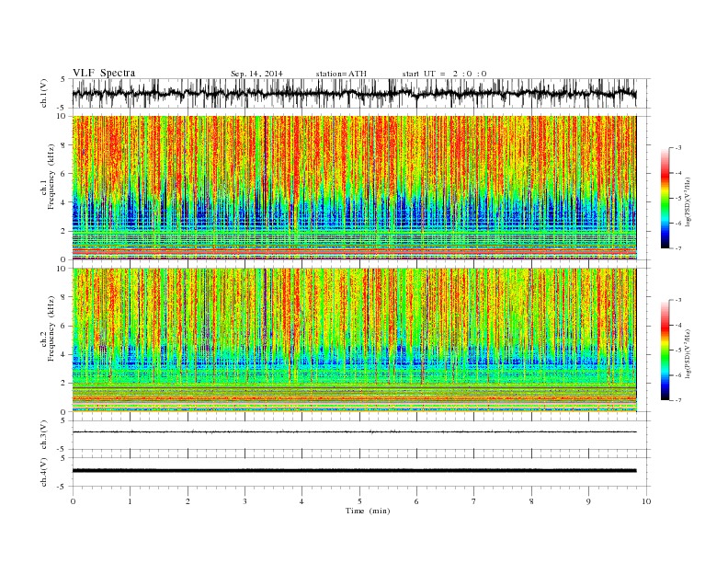Image resolution: width=728 pixels, height=563 pixels.
Task: Click inside the ch.2 frequency spectrogram
Action: coord(355,340)
